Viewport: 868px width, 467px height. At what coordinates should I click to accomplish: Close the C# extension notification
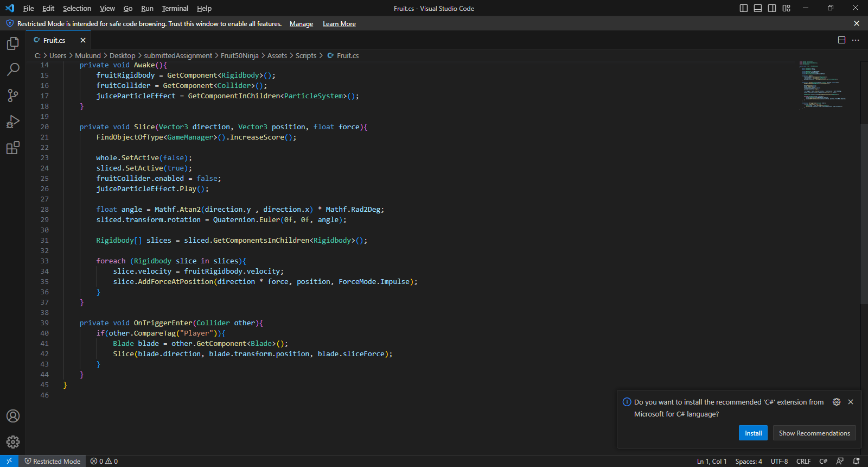851,402
